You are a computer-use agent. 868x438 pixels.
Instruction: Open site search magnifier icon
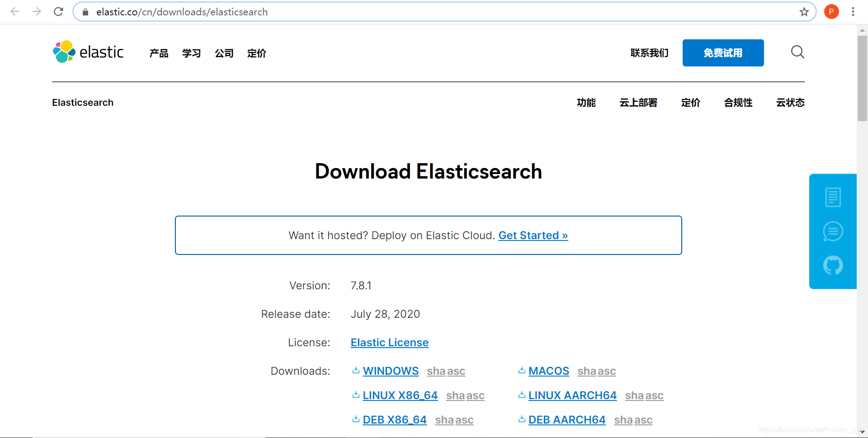[x=797, y=52]
